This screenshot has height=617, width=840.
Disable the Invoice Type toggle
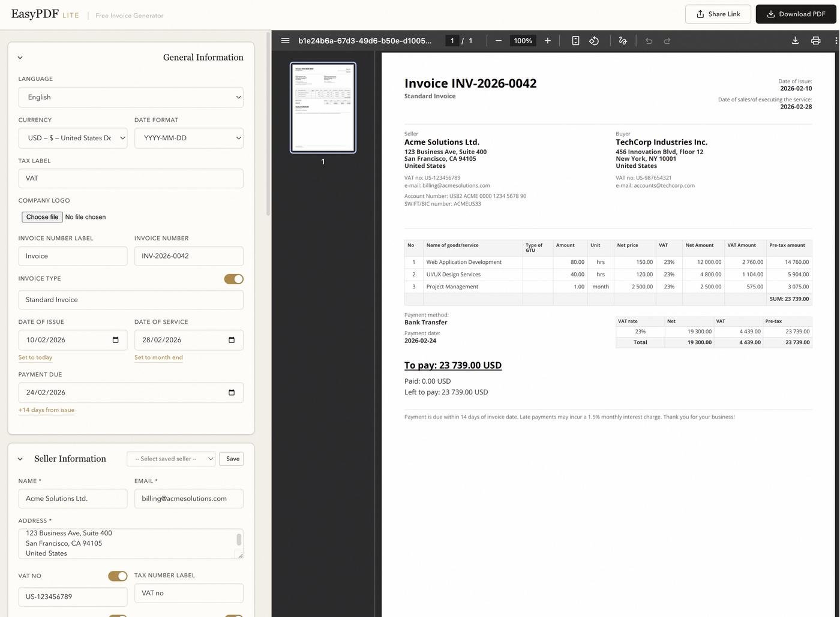(233, 279)
